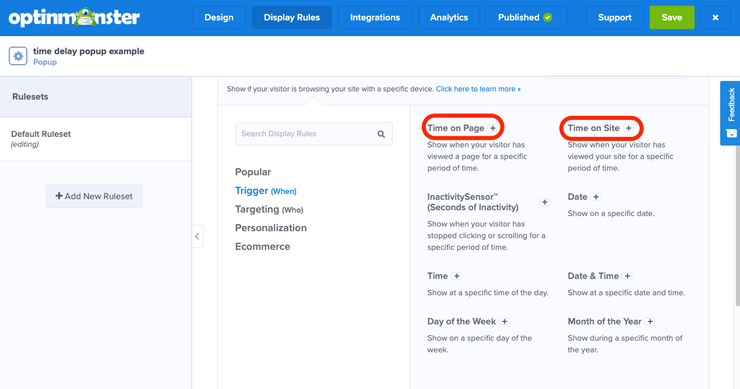Screen dimensions: 740x389
Task: Click 'Show on a specific date.' description
Action: (x=611, y=213)
